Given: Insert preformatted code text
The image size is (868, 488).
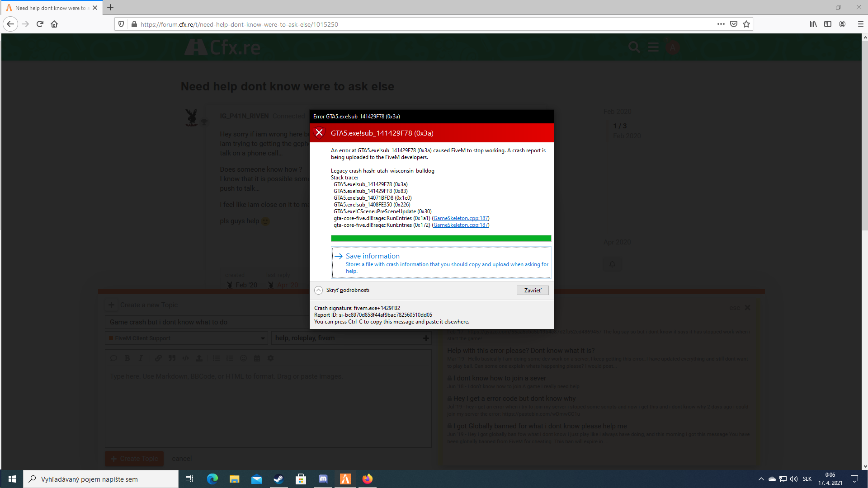Looking at the screenshot, I should [x=185, y=358].
